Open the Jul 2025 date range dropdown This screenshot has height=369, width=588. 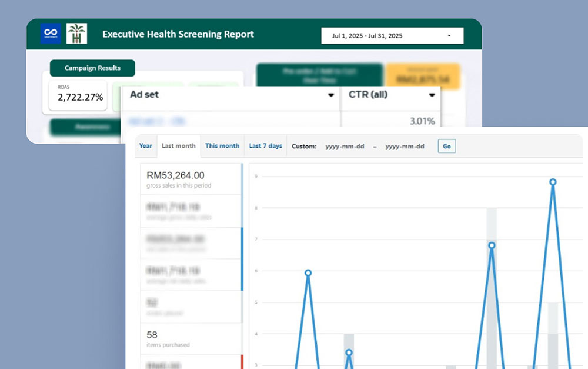[x=392, y=36]
